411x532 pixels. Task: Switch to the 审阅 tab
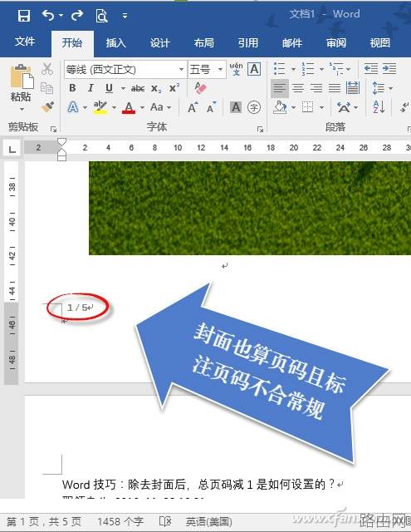click(x=335, y=42)
